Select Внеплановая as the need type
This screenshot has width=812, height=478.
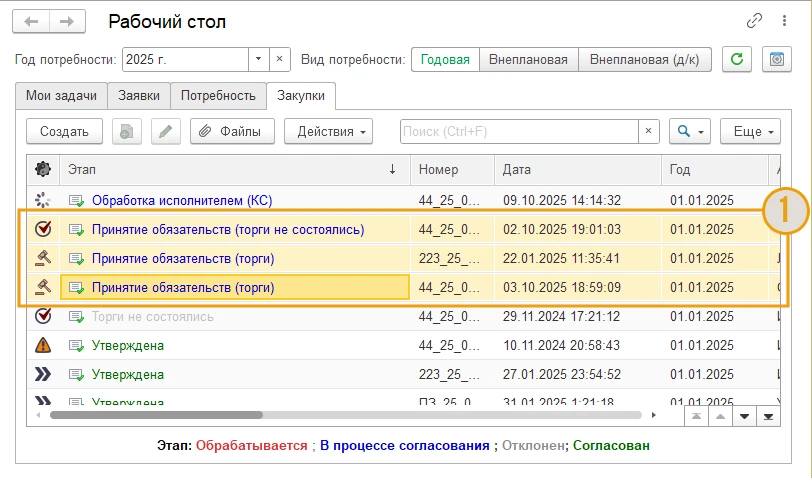[x=528, y=60]
